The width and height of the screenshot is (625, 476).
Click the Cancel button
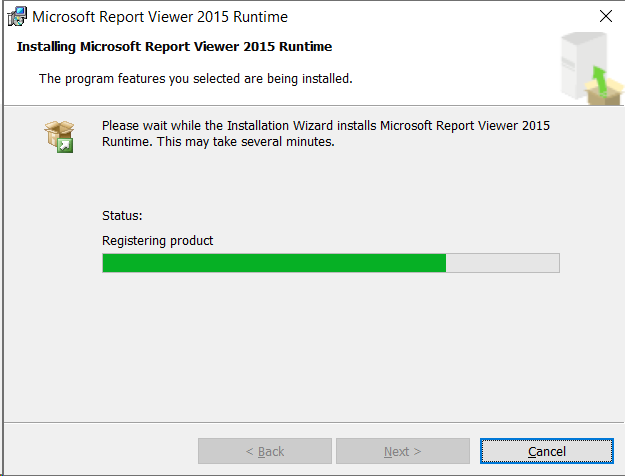pos(546,451)
